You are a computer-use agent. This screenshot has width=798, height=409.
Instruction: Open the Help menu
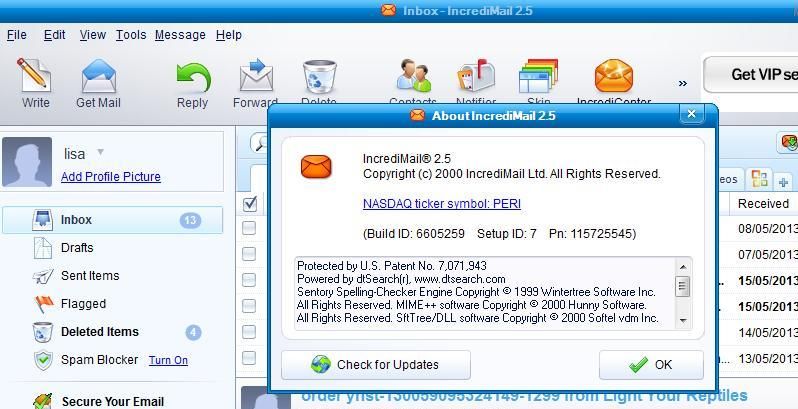pos(229,35)
